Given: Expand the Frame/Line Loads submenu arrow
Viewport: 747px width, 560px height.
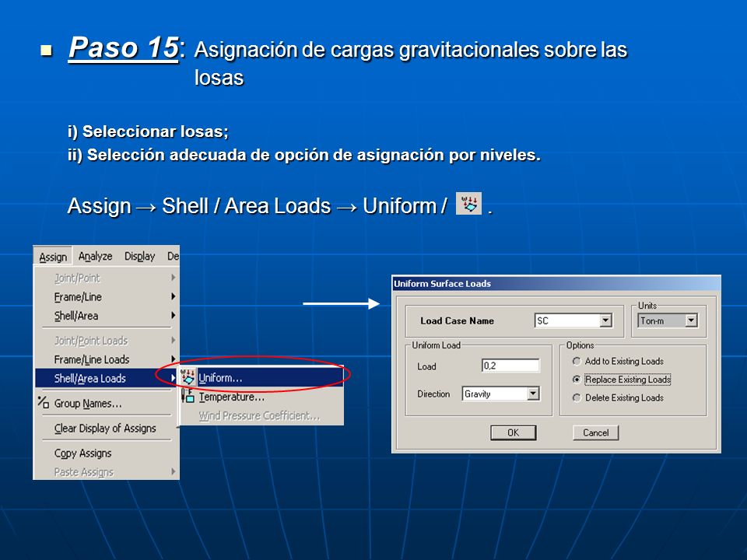Looking at the screenshot, I should tap(174, 359).
